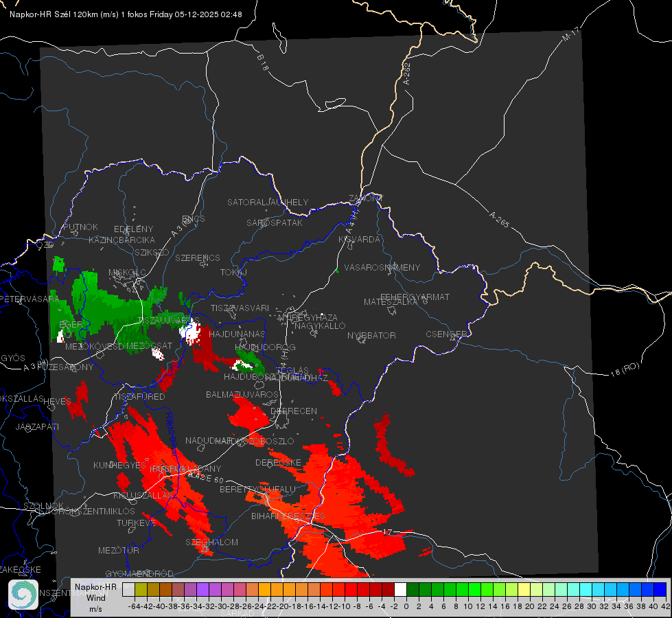Click the EGER city label
The image size is (672, 618).
71,324
